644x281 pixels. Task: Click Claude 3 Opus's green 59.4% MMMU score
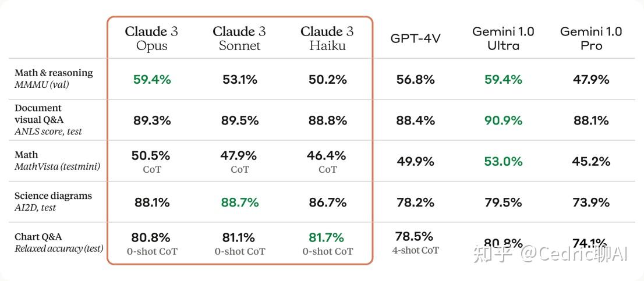[152, 79]
